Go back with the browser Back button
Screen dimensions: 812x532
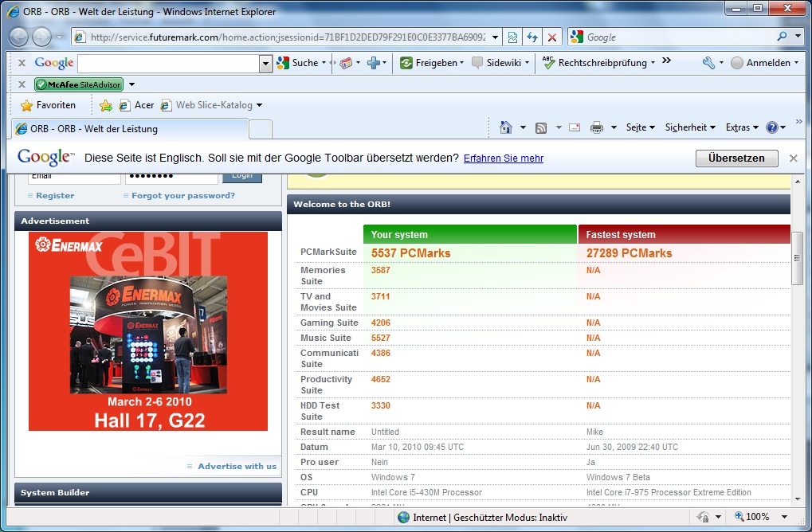tap(19, 37)
